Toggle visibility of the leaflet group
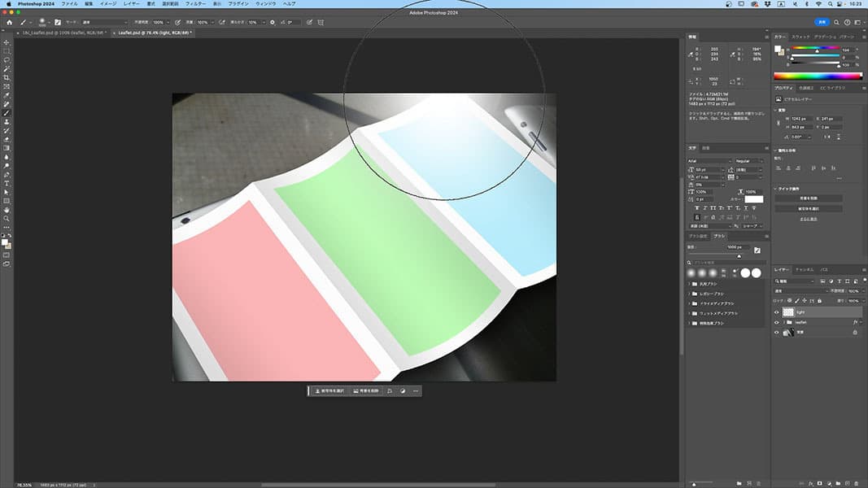This screenshot has height=488, width=868. click(x=776, y=322)
